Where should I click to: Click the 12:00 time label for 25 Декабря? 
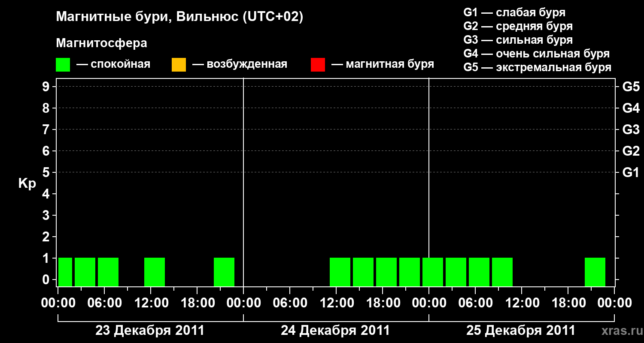tap(522, 303)
